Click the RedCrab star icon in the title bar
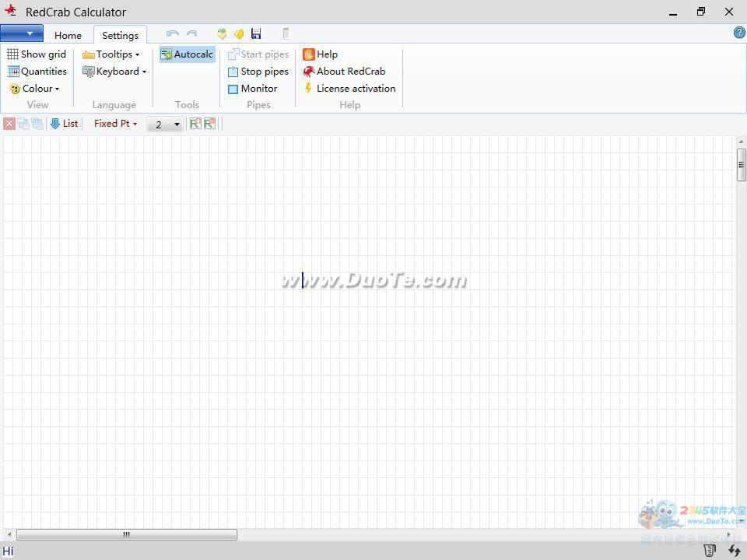Image resolution: width=747 pixels, height=560 pixels. (10, 10)
